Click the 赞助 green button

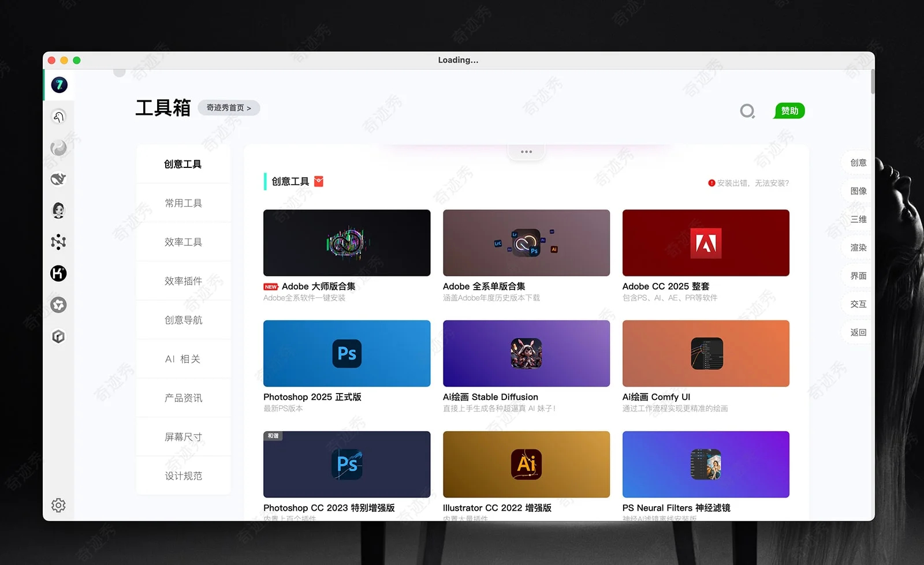coord(789,111)
